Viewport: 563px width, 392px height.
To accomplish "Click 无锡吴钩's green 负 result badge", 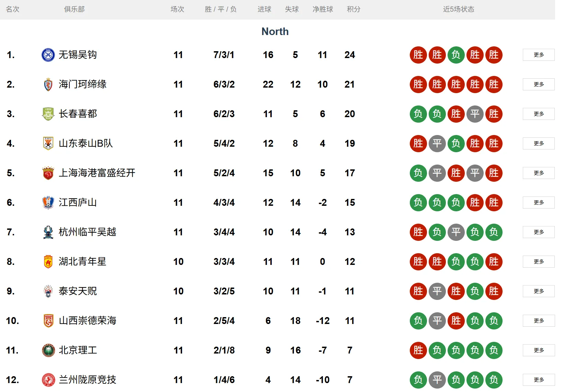I will 456,55.
